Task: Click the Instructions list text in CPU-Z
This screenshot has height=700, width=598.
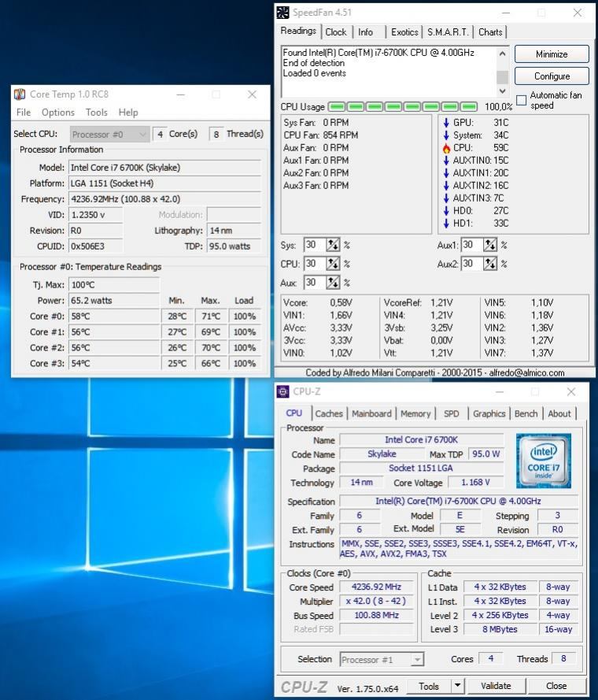Action: coord(458,549)
